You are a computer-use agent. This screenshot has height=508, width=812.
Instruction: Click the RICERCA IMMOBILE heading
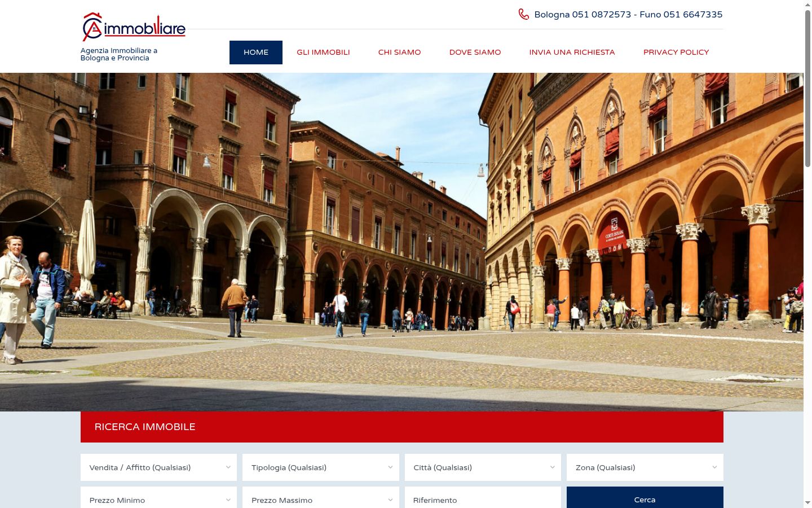click(145, 427)
